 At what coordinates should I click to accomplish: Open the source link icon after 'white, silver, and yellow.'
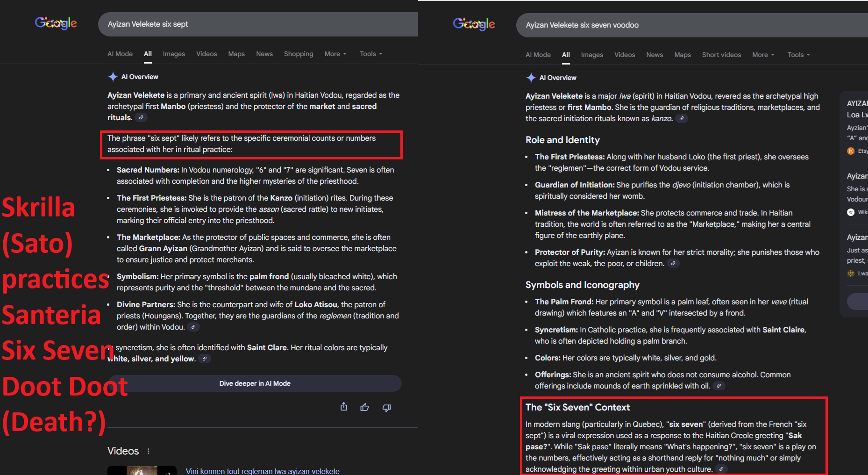tap(205, 359)
